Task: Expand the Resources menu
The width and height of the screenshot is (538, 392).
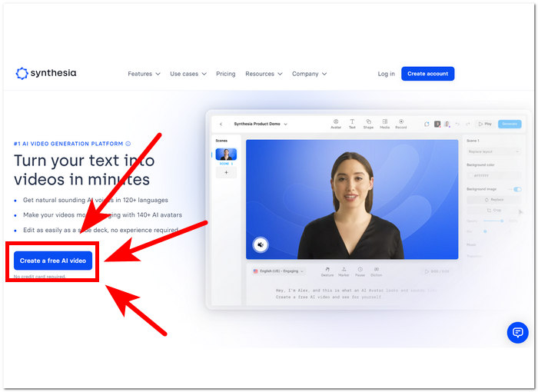Action: pyautogui.click(x=264, y=74)
